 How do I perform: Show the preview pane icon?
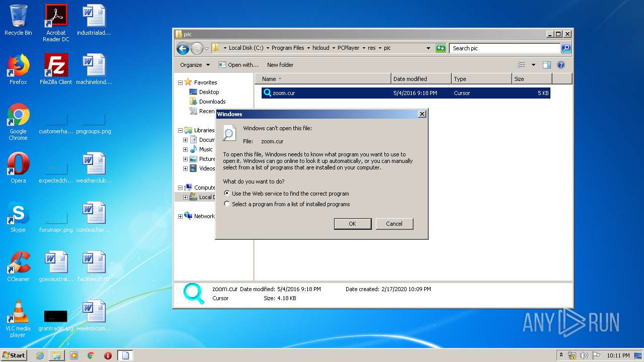(x=547, y=65)
